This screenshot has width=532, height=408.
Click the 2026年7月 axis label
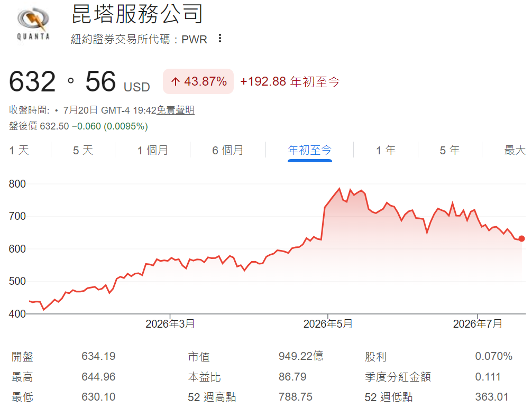coord(478,324)
